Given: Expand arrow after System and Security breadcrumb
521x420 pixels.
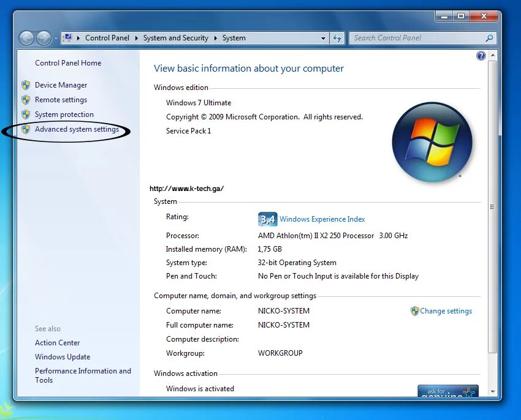Looking at the screenshot, I should (215, 38).
